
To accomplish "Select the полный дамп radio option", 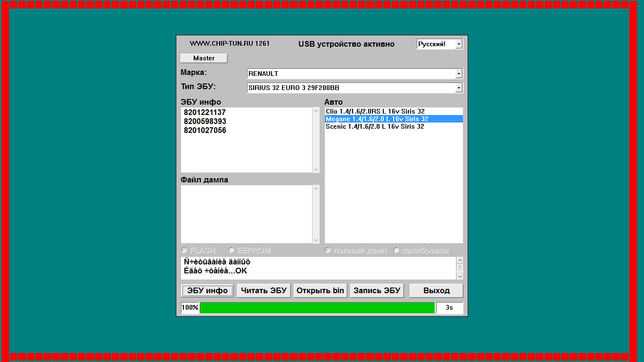I will [328, 250].
